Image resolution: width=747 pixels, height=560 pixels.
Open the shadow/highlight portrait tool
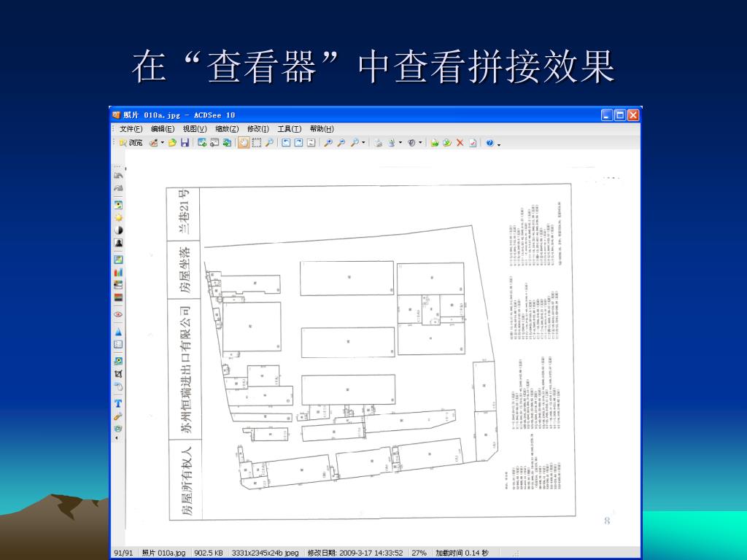tap(118, 243)
